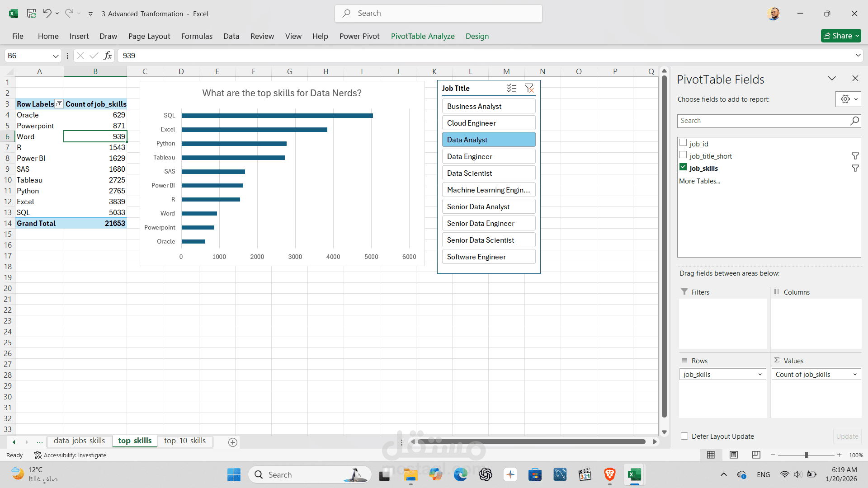Select Data Scientist in the slicer

click(489, 173)
